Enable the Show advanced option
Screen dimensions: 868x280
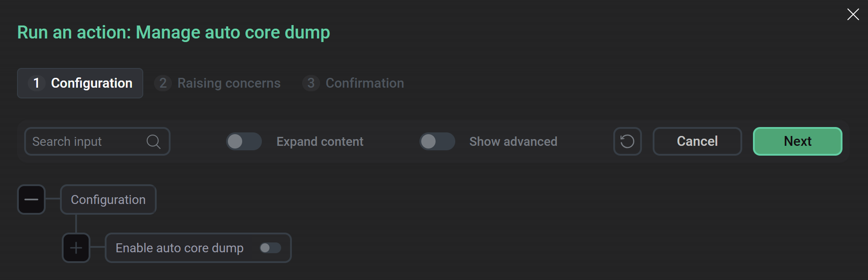437,141
